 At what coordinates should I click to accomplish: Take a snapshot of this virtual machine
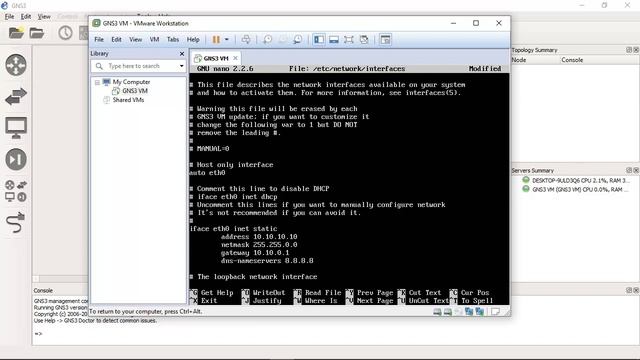point(267,40)
